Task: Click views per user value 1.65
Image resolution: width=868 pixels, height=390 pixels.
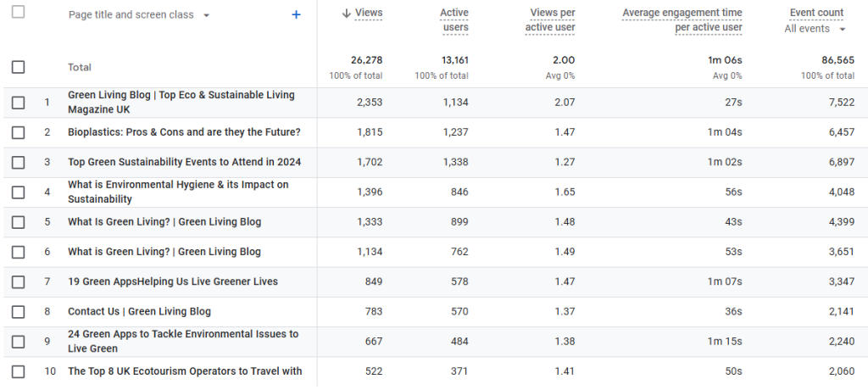Action: pos(565,192)
